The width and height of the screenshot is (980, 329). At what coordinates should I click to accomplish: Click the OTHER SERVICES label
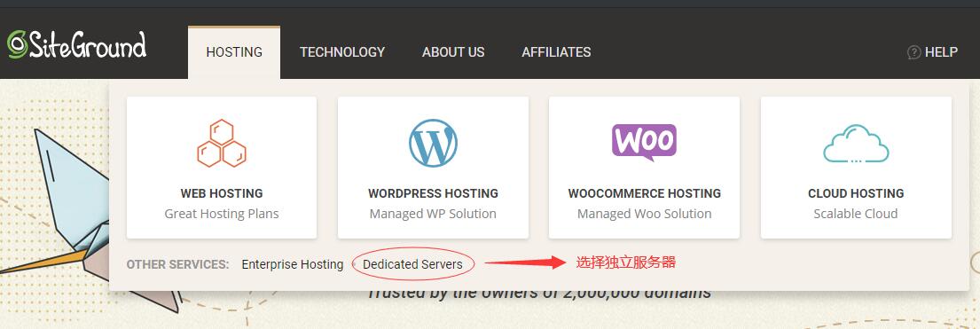pyautogui.click(x=178, y=264)
